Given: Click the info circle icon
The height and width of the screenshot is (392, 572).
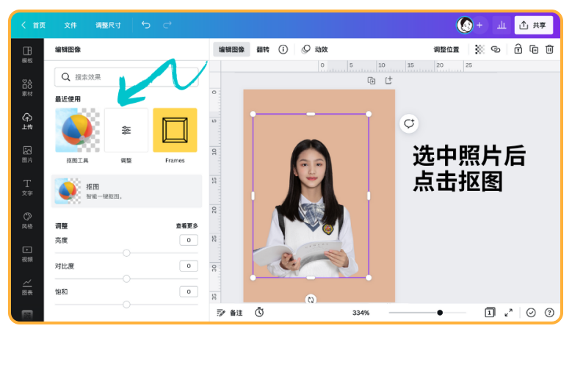Looking at the screenshot, I should 283,49.
